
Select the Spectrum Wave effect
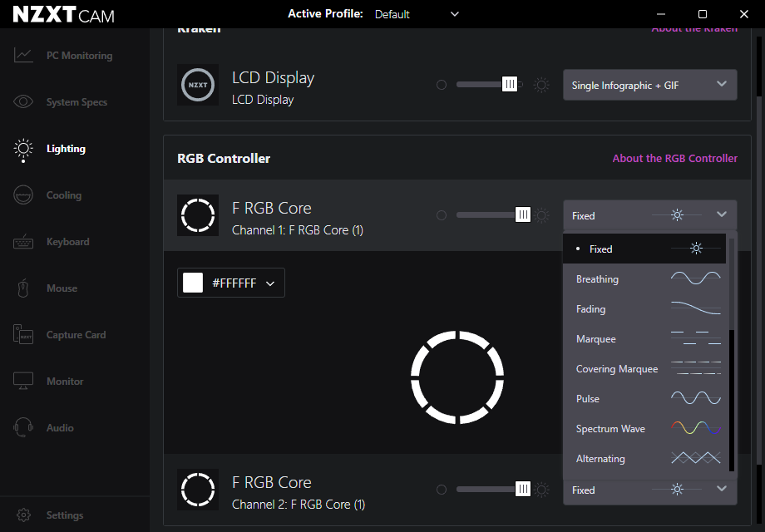pyautogui.click(x=644, y=429)
